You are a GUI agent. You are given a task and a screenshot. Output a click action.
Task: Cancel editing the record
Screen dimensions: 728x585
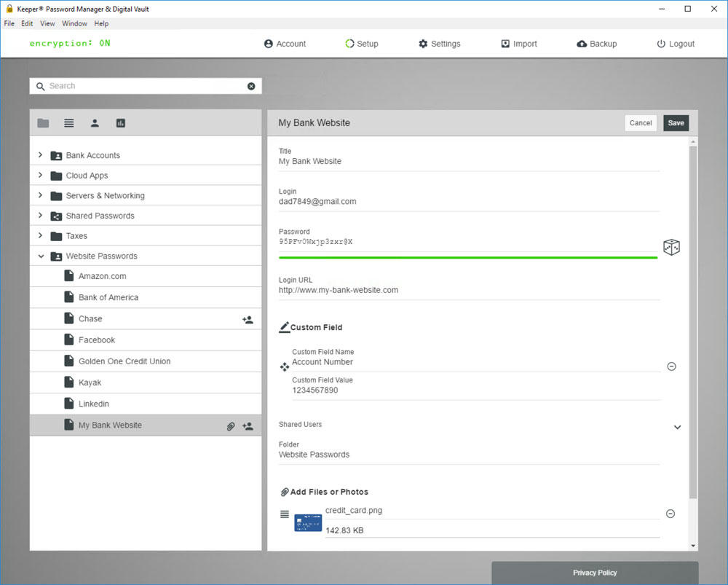[x=640, y=123]
